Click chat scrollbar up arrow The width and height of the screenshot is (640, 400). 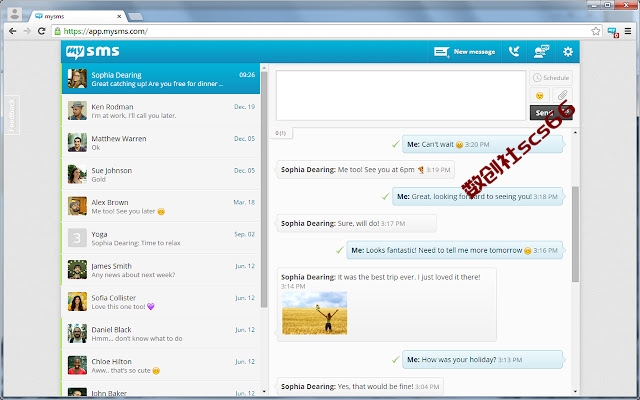click(x=575, y=133)
